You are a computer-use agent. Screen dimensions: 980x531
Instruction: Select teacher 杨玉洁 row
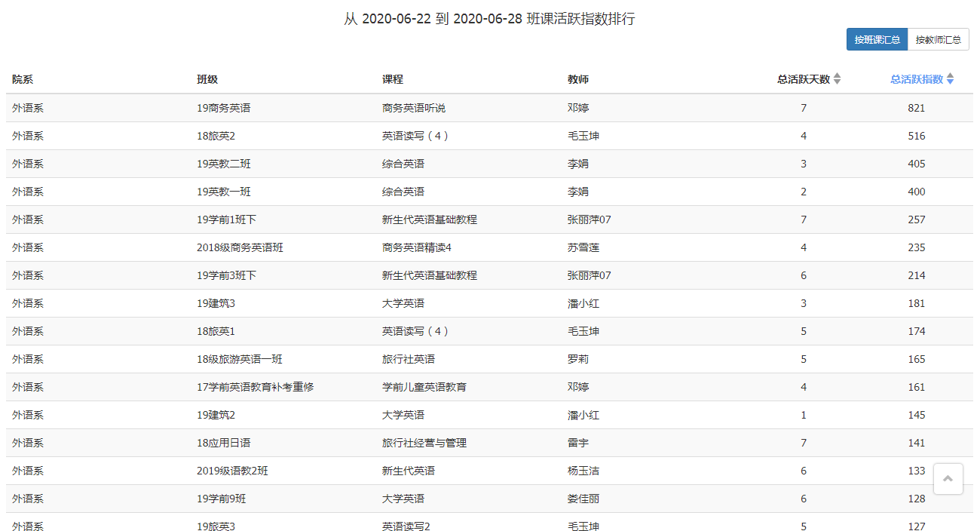click(489, 471)
